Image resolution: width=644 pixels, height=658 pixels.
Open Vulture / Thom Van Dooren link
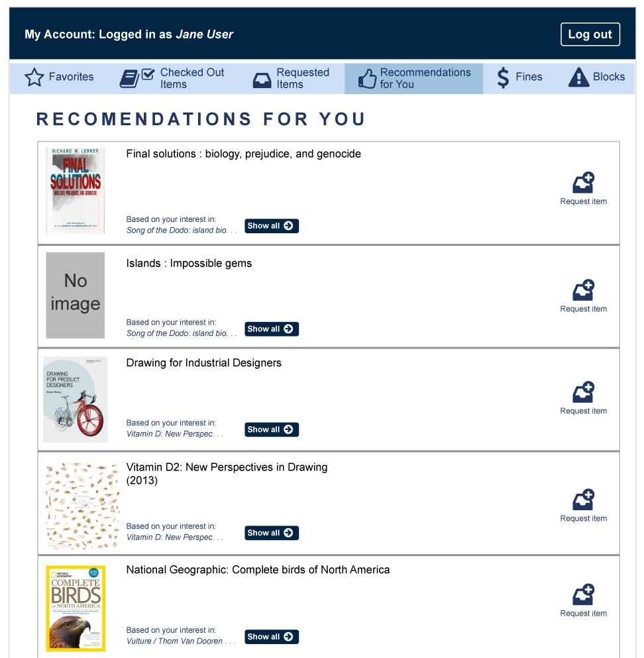pos(180,641)
